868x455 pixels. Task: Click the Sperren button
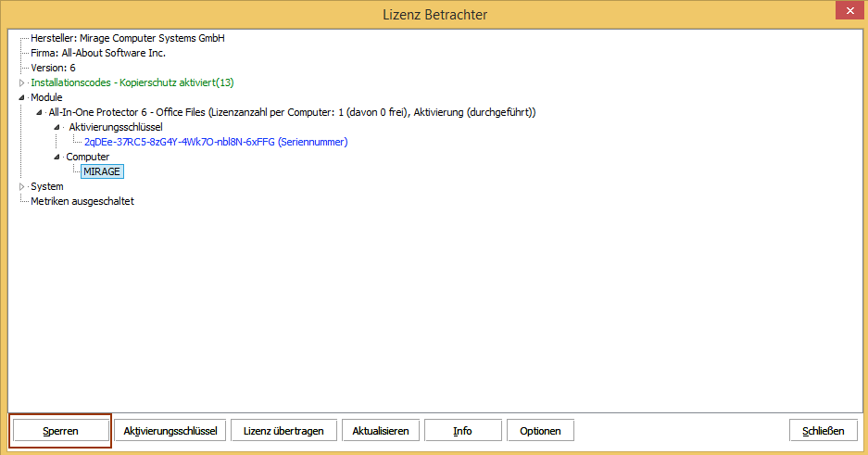pyautogui.click(x=60, y=431)
